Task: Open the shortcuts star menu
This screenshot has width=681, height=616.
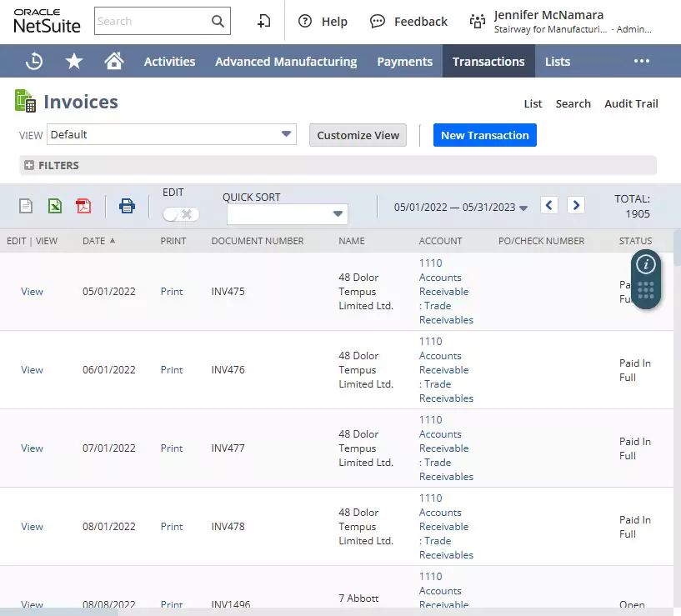Action: click(x=73, y=60)
